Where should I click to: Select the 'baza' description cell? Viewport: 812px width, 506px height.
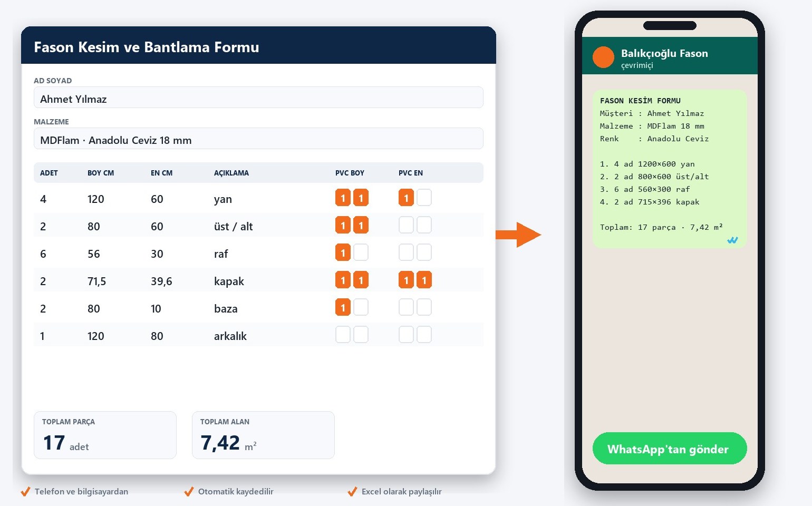226,309
